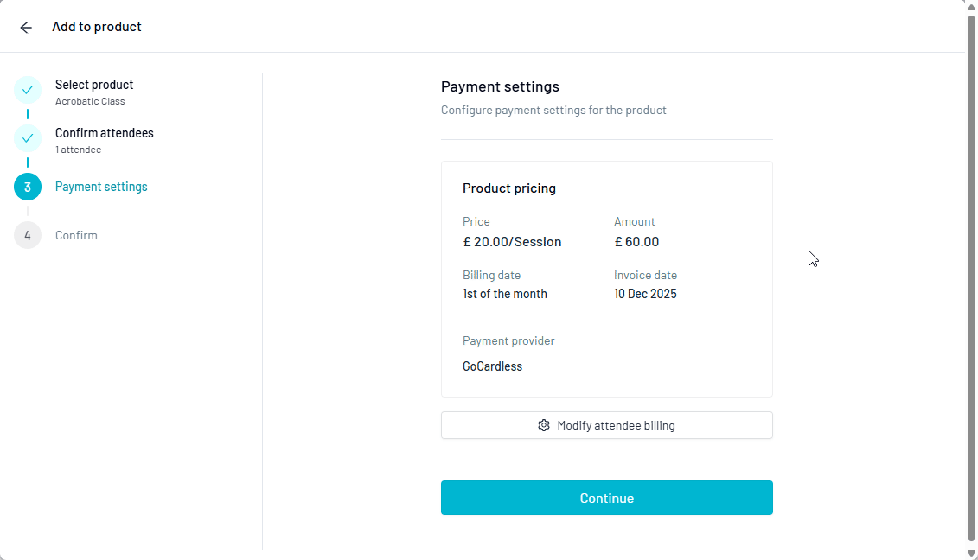The image size is (978, 560).
Task: Select the Confirm step in the sidebar
Action: pyautogui.click(x=76, y=234)
